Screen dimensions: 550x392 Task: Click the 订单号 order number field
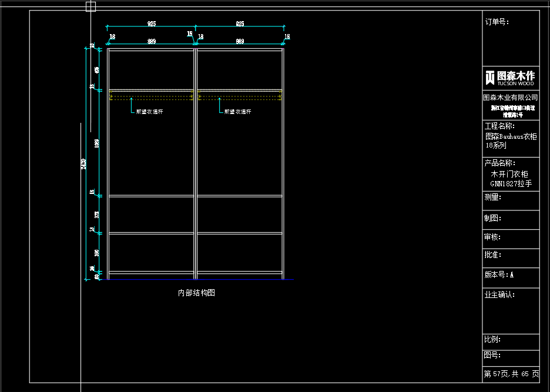click(497, 22)
